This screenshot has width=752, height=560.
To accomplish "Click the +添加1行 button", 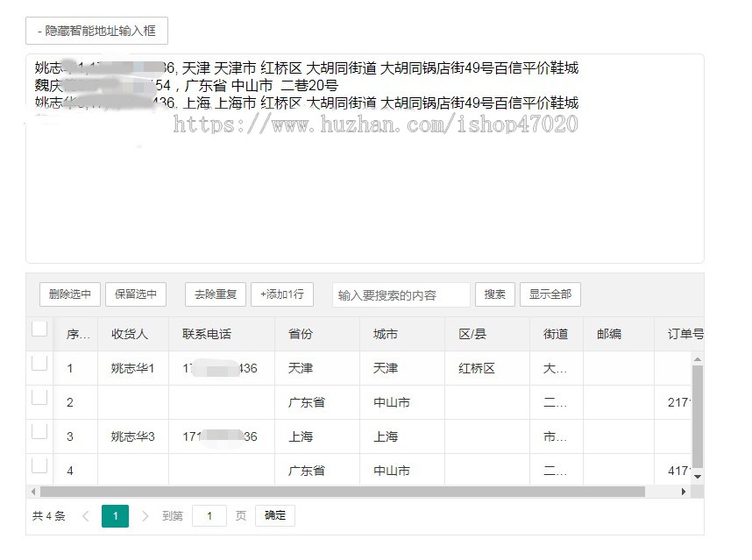I will pos(282,294).
